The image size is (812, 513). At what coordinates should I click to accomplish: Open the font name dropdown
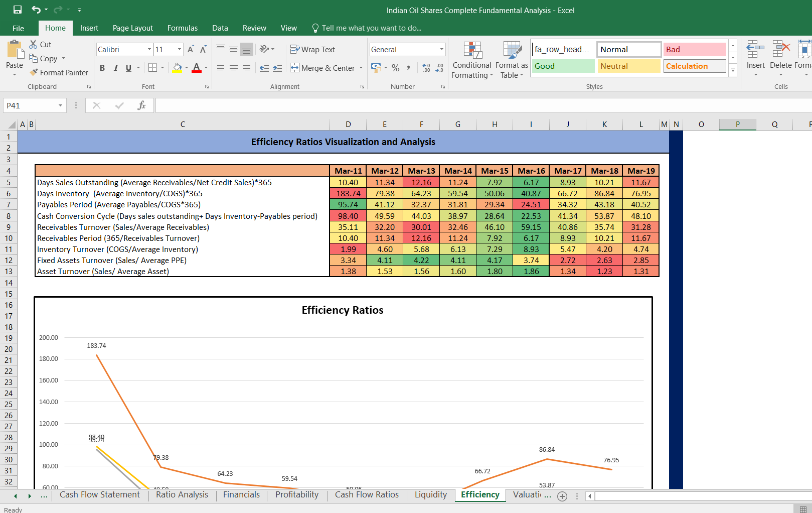click(x=149, y=49)
